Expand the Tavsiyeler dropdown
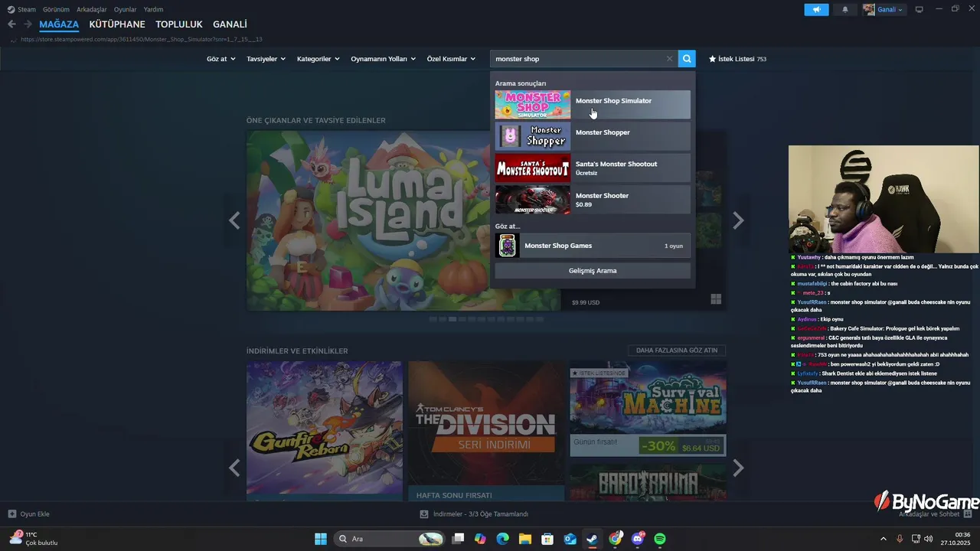 pyautogui.click(x=266, y=59)
